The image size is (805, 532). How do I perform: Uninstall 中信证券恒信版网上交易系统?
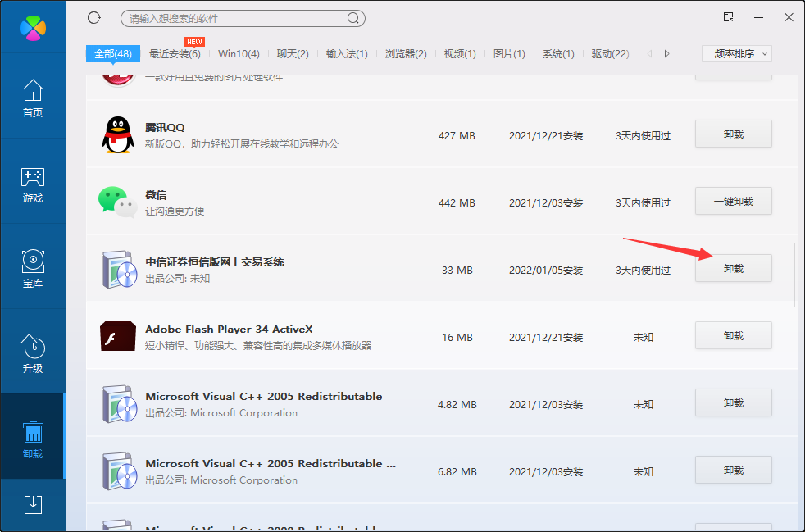(734, 269)
